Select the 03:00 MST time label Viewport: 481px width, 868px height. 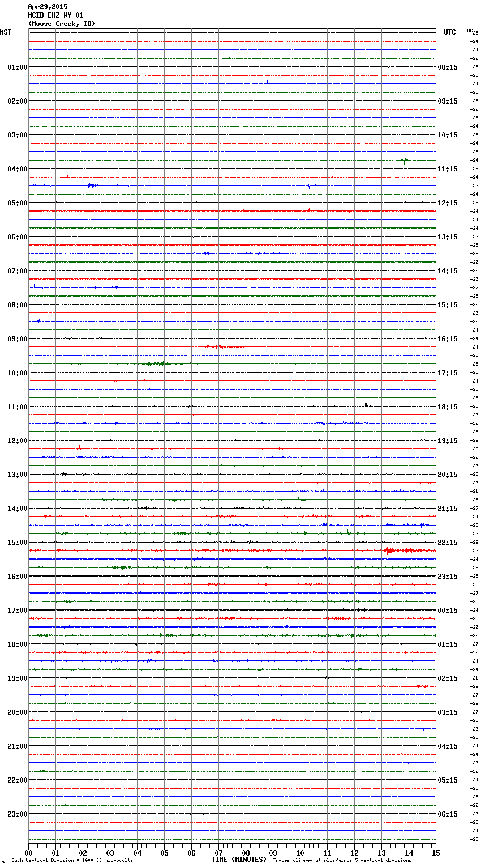[x=18, y=135]
